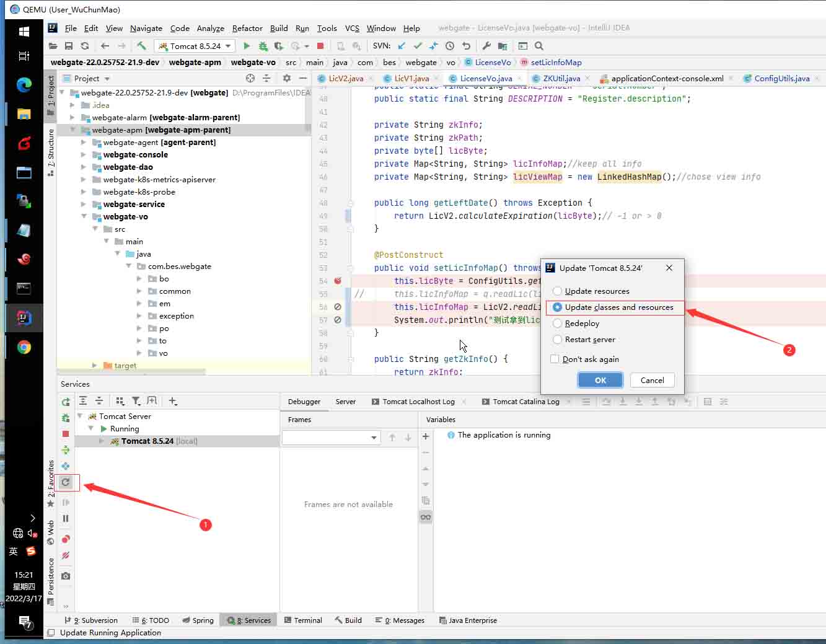Viewport: 826px width, 644px height.
Task: Open the VCS menu
Action: point(352,28)
